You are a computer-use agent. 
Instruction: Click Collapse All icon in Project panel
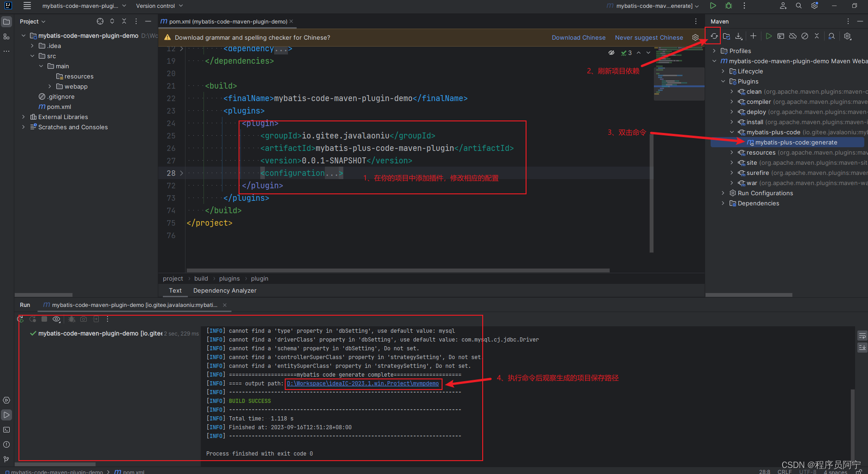point(124,21)
